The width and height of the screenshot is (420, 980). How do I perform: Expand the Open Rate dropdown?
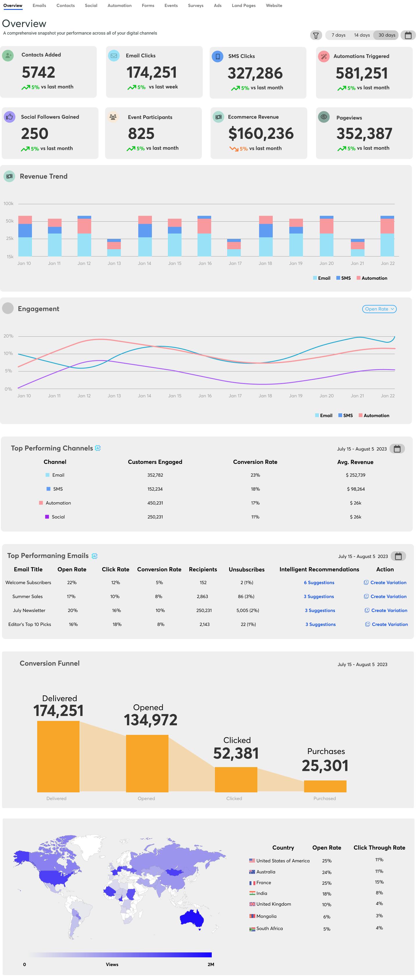pyautogui.click(x=379, y=309)
